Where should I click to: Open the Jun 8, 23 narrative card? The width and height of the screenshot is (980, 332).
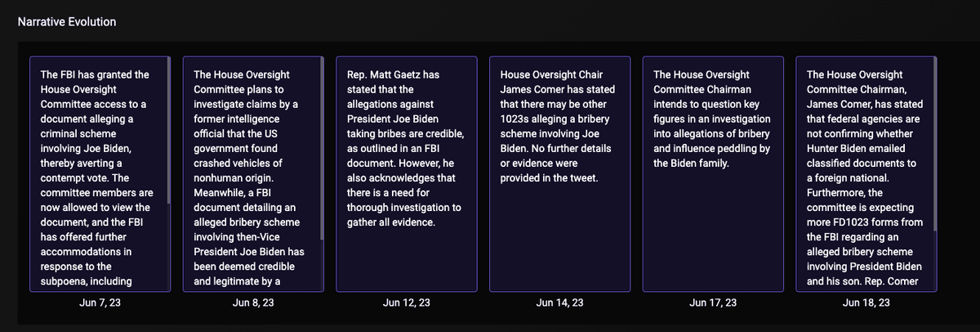(253, 174)
